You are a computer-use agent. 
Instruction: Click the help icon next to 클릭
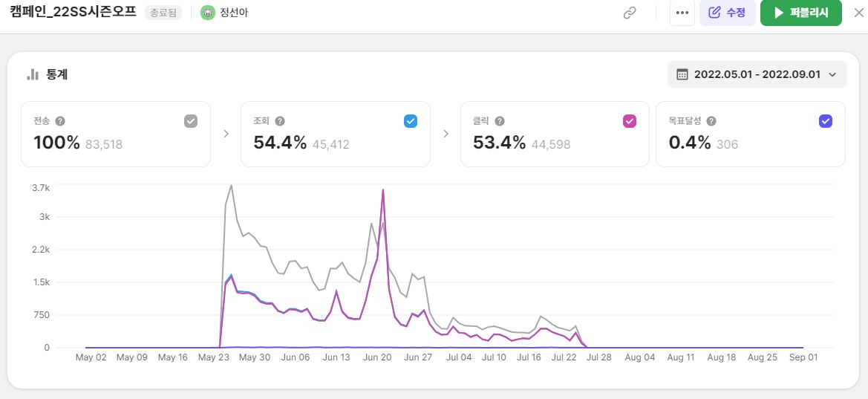(x=500, y=121)
